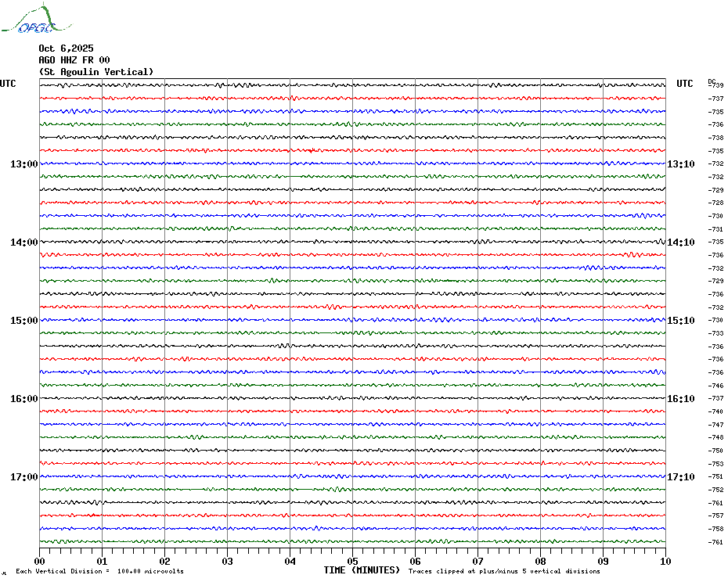Click the '06' minute axis label

coord(416,561)
